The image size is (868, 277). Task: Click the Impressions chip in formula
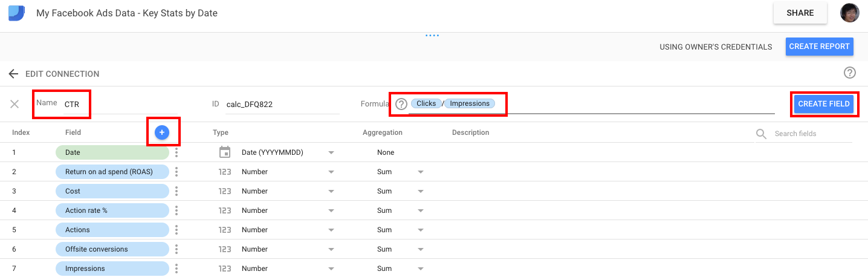470,103
